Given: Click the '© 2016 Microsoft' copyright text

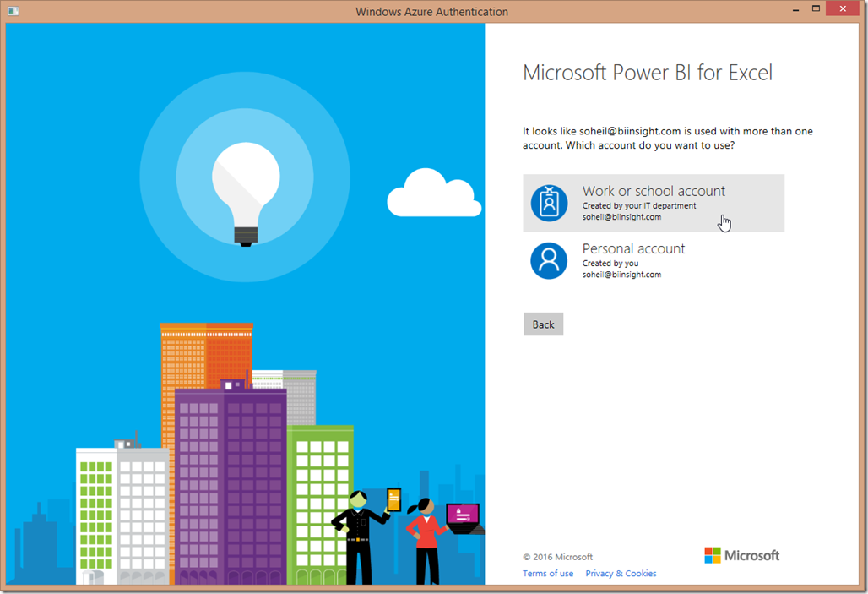Looking at the screenshot, I should (x=557, y=557).
